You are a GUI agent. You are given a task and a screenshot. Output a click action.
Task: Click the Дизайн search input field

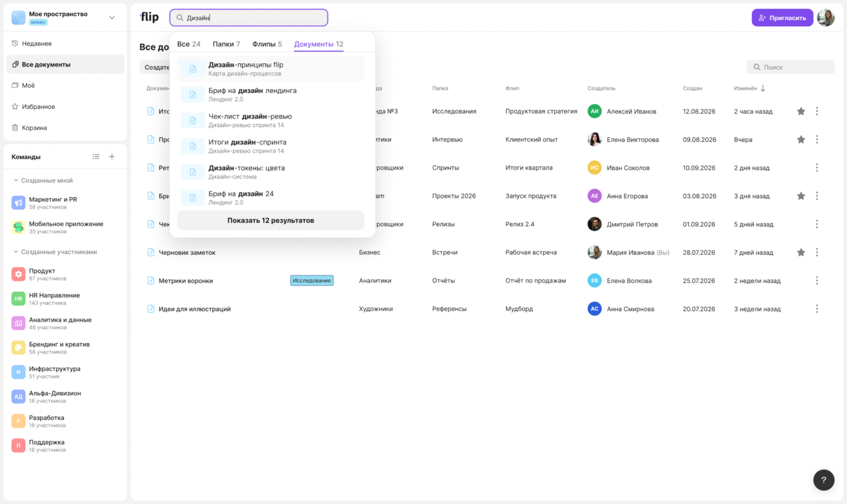pos(249,18)
